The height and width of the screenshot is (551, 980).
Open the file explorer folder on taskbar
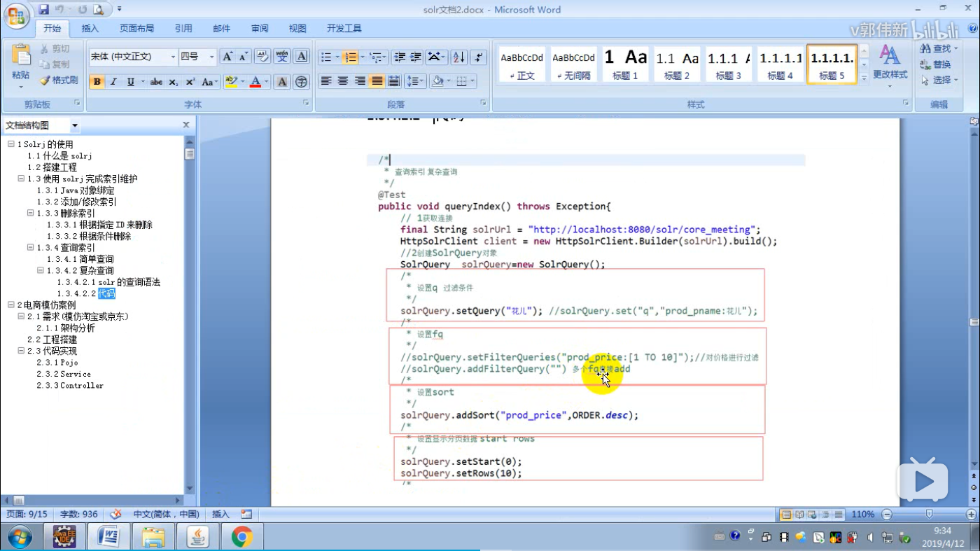[153, 538]
